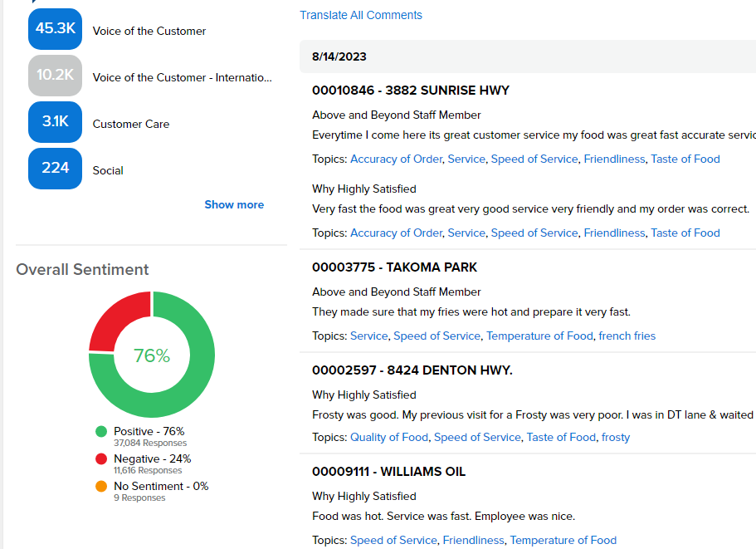Open Quality of Food topic link

(x=389, y=438)
